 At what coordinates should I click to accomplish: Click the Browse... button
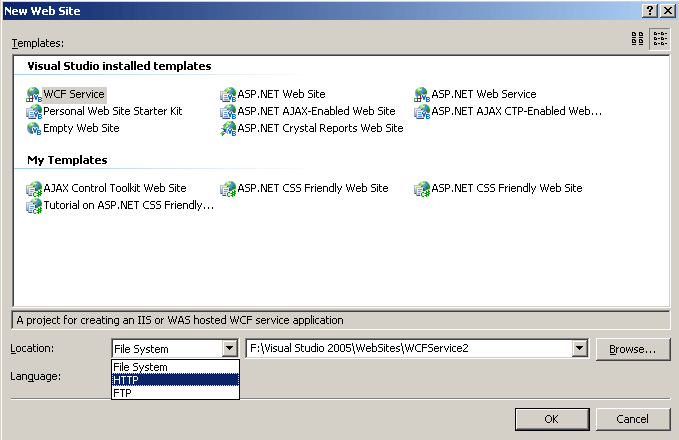tap(632, 349)
